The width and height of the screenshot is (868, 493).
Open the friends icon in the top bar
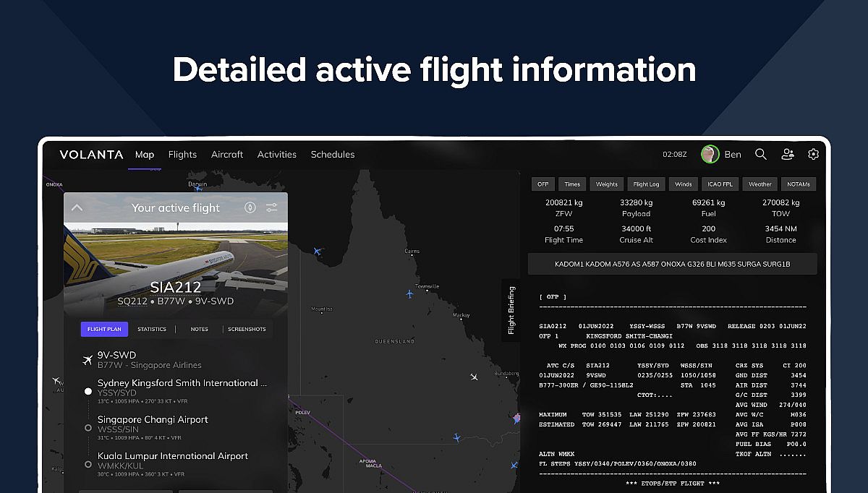pos(788,154)
